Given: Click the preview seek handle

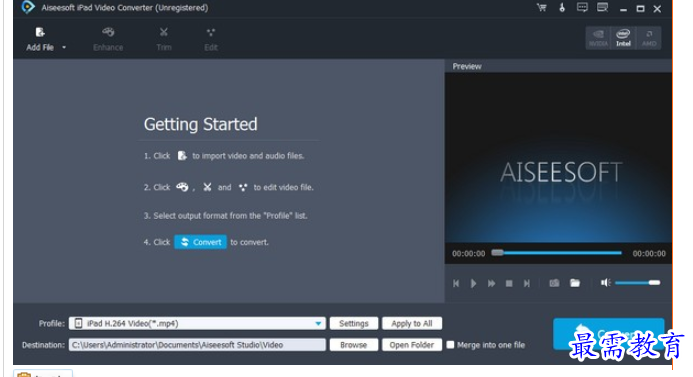Looking at the screenshot, I should coord(497,253).
